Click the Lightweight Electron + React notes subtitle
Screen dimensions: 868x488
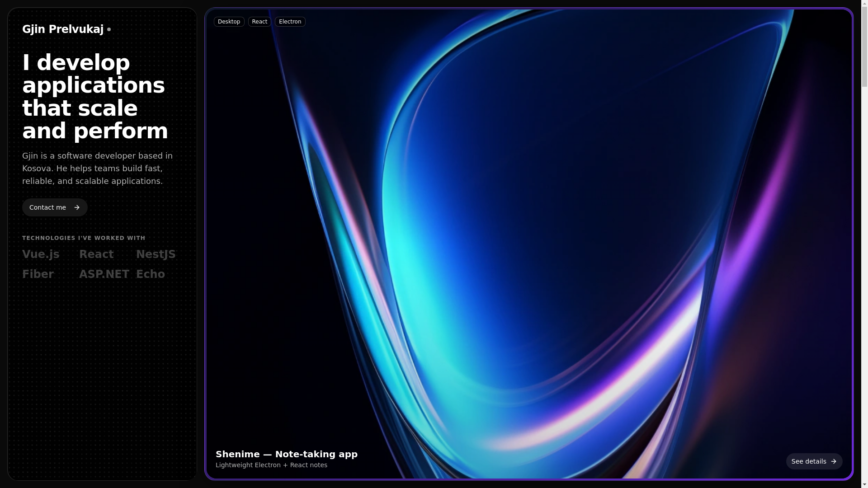tap(271, 465)
